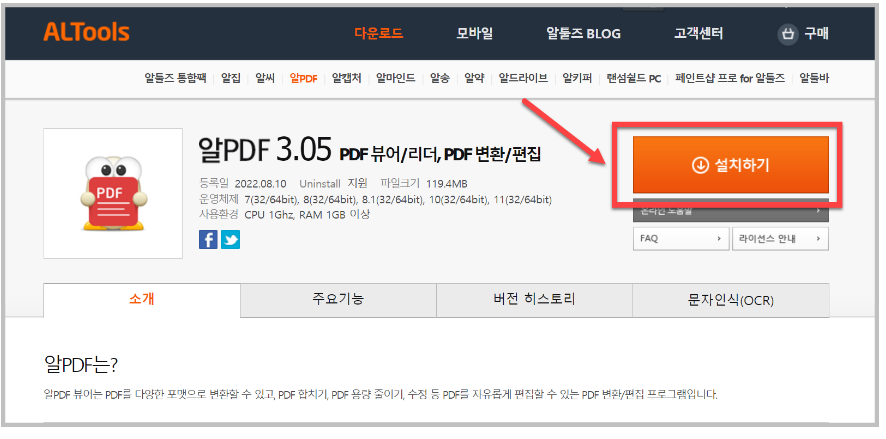886x439 pixels.
Task: Select 알키퍼 in product list
Action: pos(577,79)
